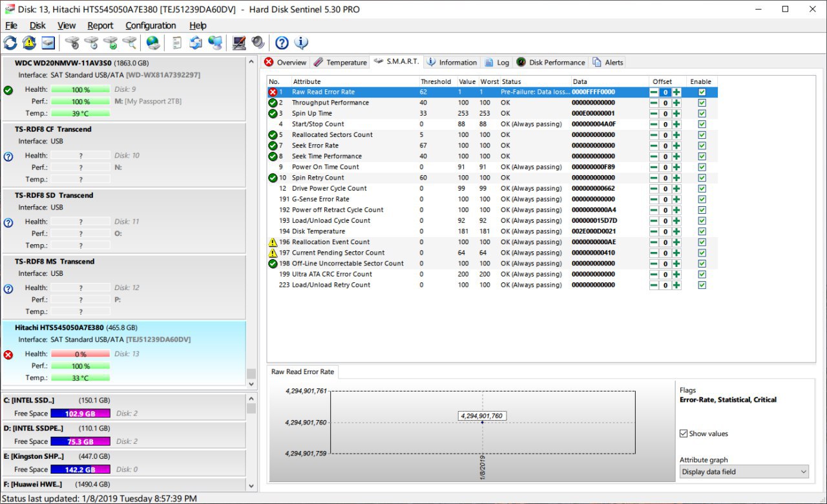Click the blue info bubble toolbar icon

[301, 43]
